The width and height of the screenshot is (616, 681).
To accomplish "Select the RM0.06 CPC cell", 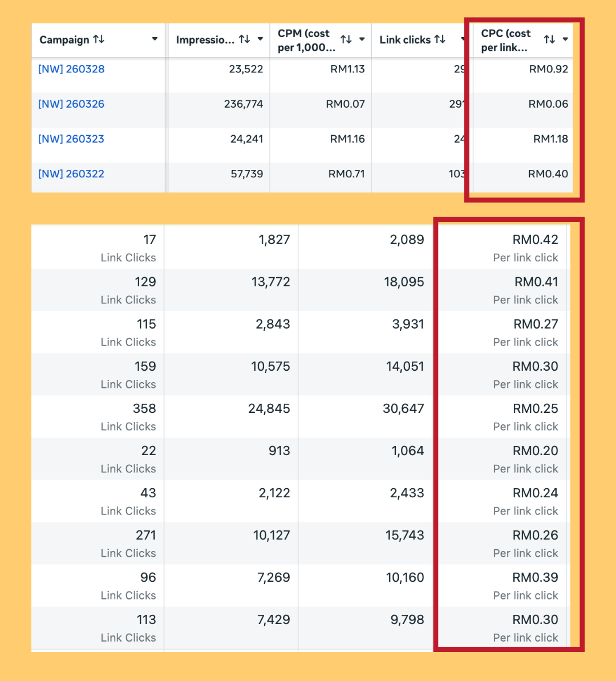I will point(548,104).
